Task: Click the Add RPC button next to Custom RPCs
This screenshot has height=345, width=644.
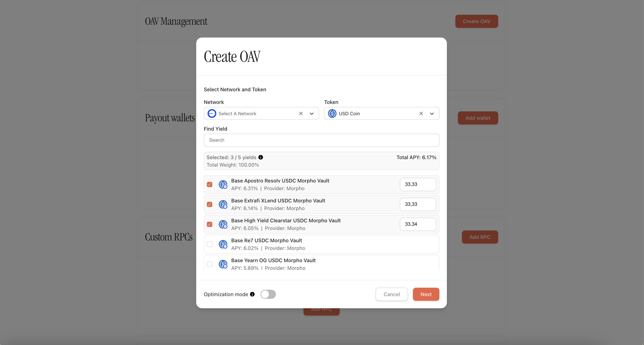Action: tap(480, 237)
